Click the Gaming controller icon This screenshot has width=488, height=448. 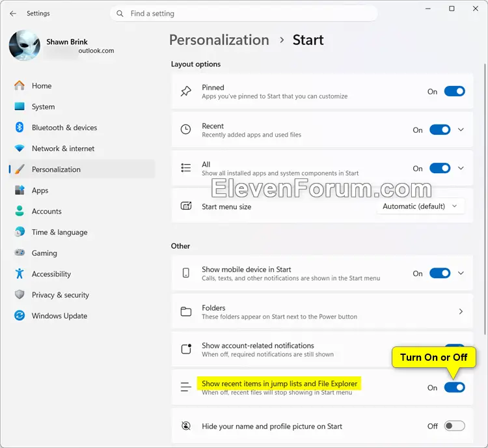(x=20, y=253)
